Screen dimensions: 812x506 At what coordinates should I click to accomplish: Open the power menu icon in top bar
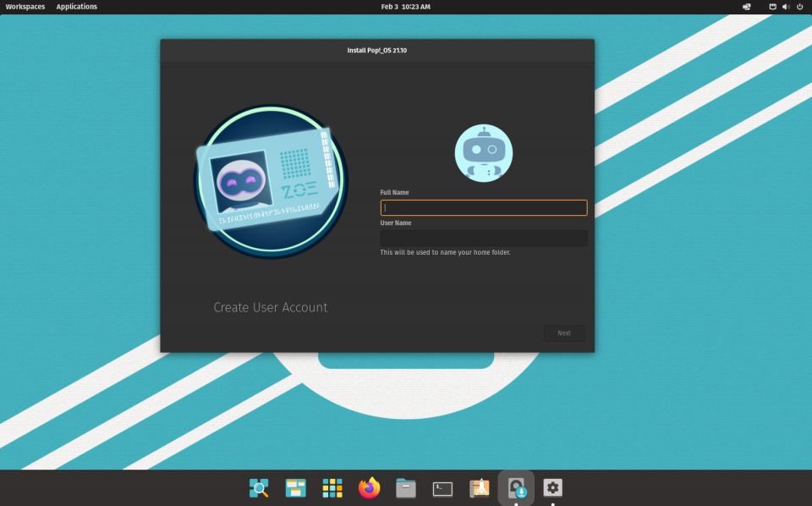tap(799, 7)
